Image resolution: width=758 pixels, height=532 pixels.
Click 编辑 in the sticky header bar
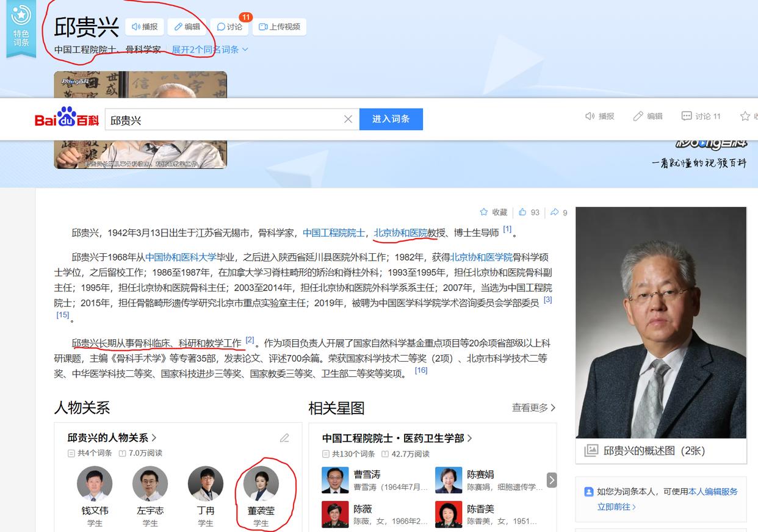click(x=648, y=116)
